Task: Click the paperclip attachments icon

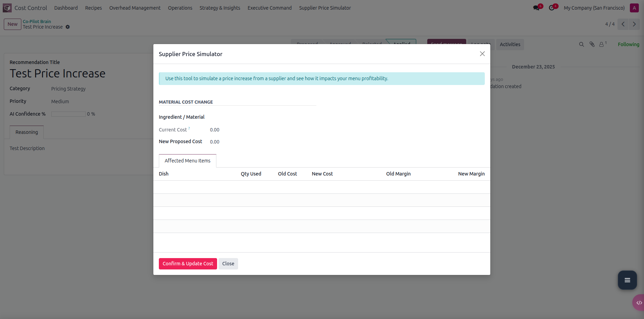Action: pyautogui.click(x=592, y=44)
